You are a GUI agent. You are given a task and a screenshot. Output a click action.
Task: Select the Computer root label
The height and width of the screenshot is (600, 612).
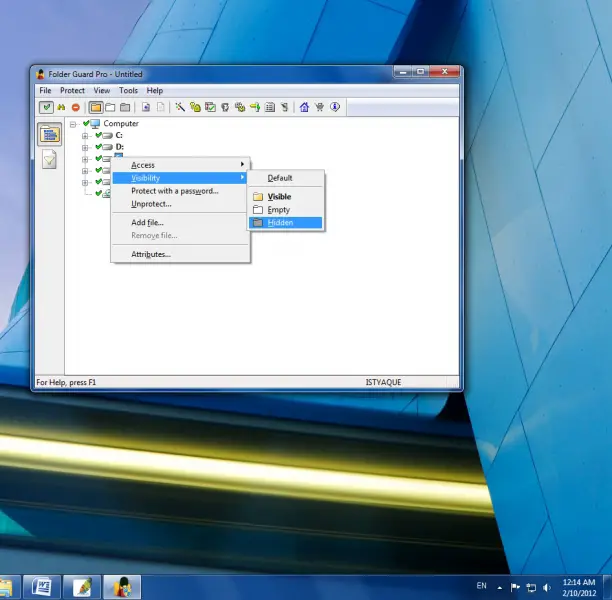[121, 123]
